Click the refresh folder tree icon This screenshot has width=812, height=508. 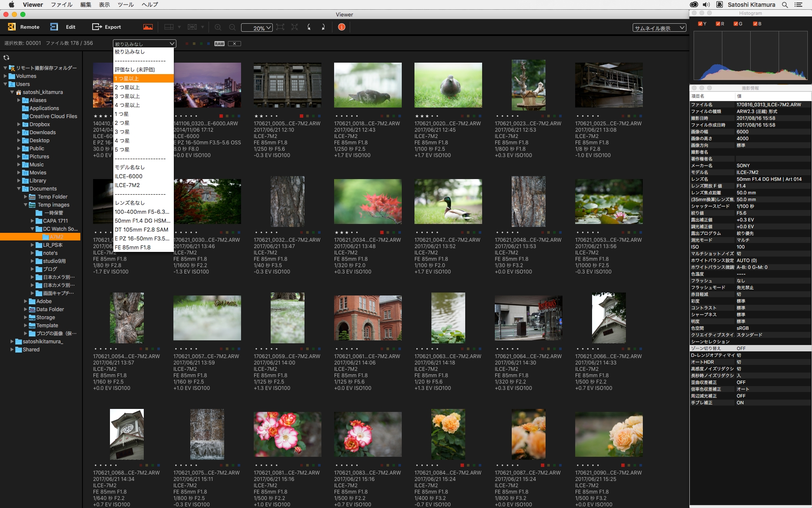point(6,58)
